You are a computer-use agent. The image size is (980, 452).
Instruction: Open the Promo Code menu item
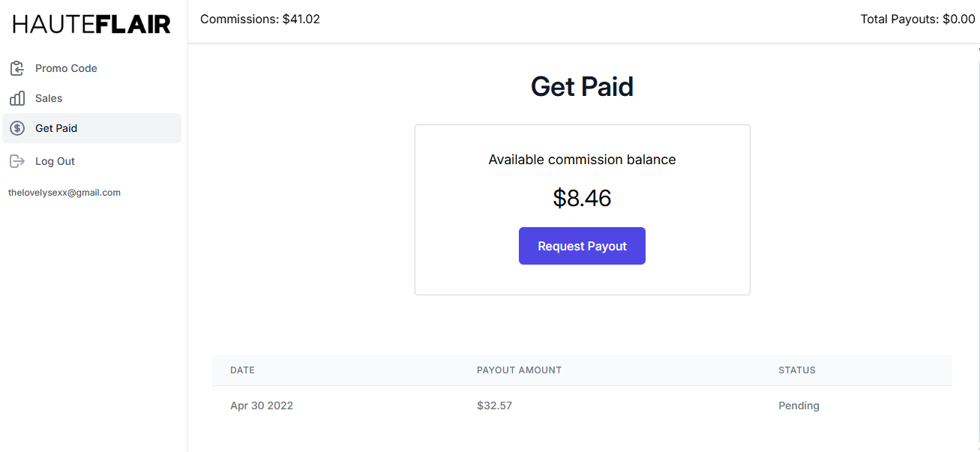(x=66, y=68)
